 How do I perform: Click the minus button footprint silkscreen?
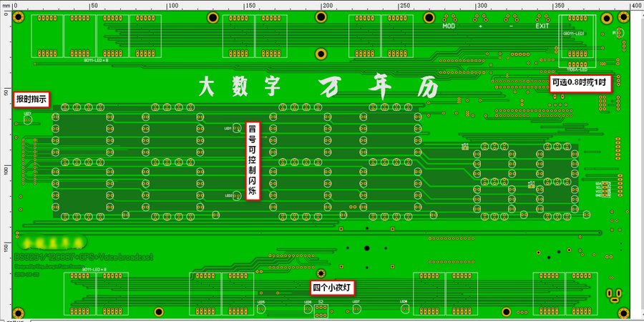point(511,26)
